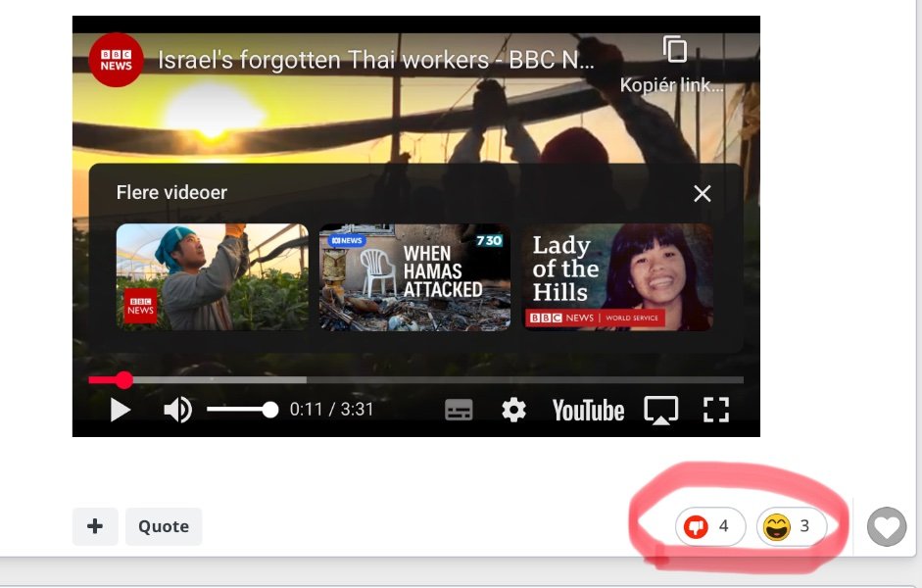922x588 pixels.
Task: Adjust the volume slider
Action: (241, 410)
